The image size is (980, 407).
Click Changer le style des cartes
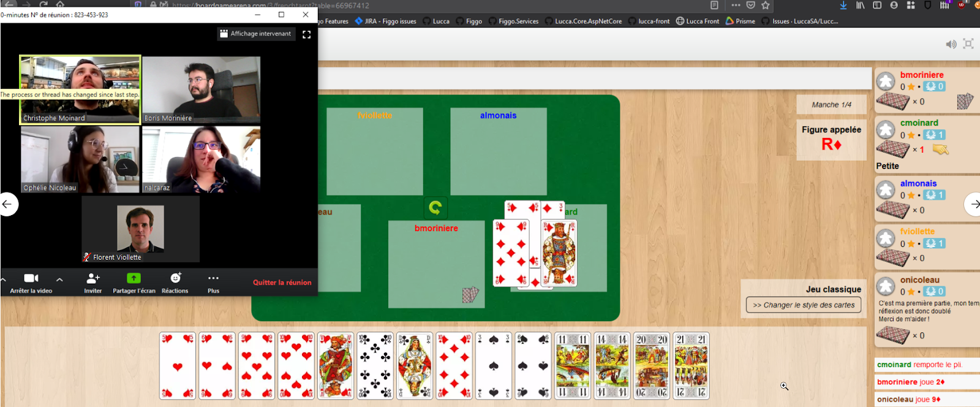[x=804, y=305]
